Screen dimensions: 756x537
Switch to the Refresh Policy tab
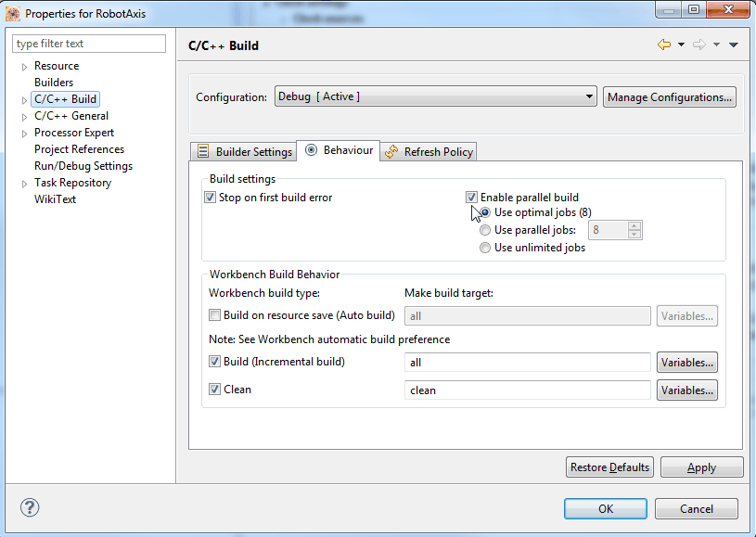(x=429, y=152)
